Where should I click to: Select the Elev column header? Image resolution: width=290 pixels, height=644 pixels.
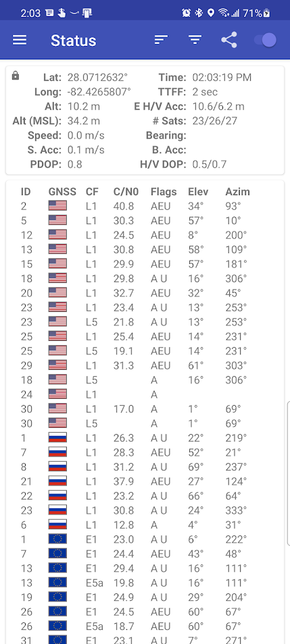[x=198, y=192]
